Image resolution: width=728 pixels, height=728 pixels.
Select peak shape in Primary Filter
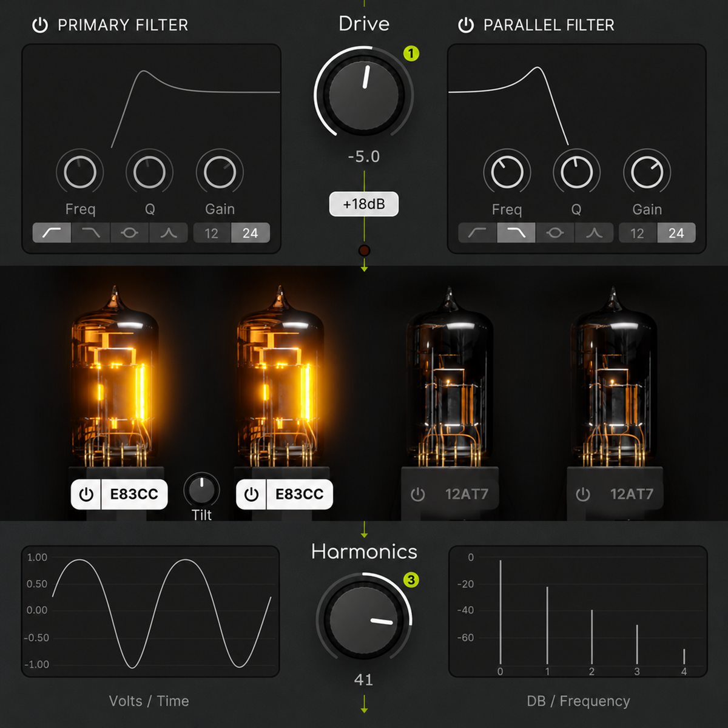169,233
